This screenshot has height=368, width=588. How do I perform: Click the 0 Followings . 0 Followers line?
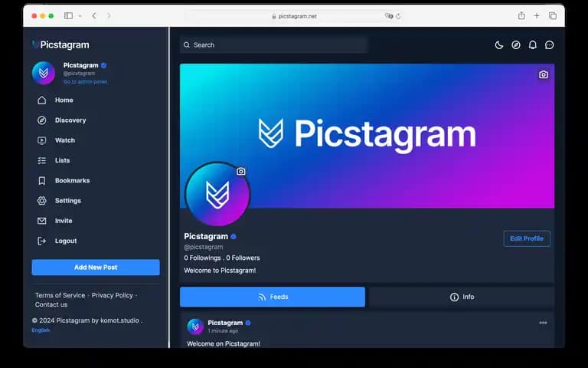[221, 258]
